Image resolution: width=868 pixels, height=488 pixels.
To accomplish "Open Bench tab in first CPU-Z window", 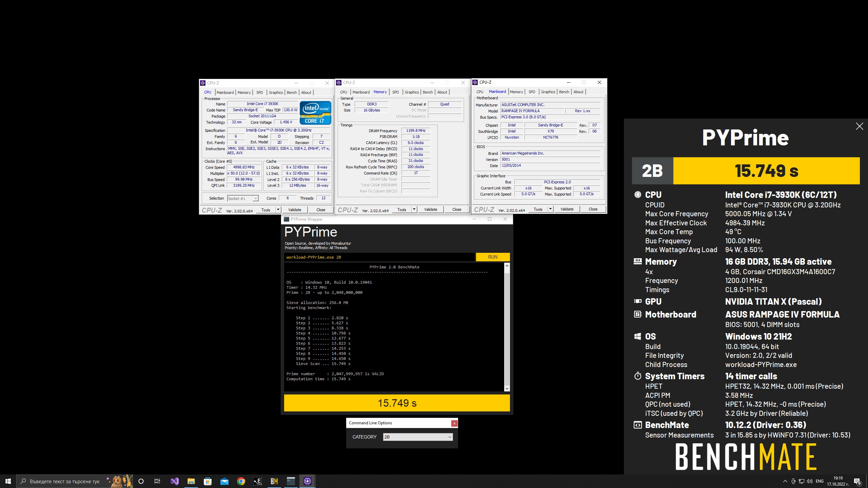I will click(x=292, y=93).
